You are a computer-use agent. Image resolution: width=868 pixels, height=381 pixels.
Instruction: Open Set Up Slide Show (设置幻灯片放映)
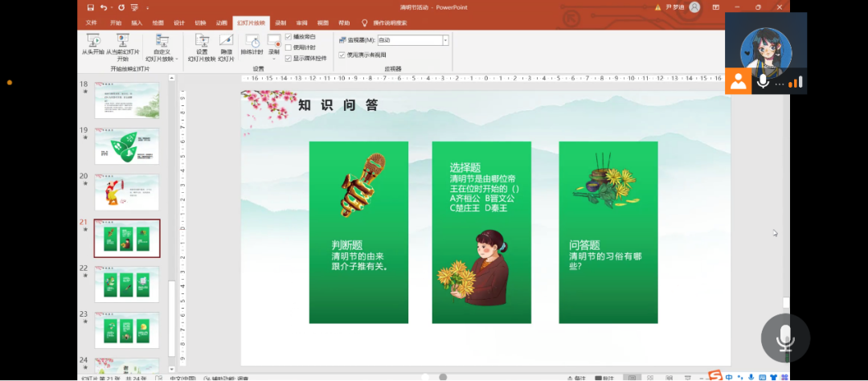(x=202, y=42)
